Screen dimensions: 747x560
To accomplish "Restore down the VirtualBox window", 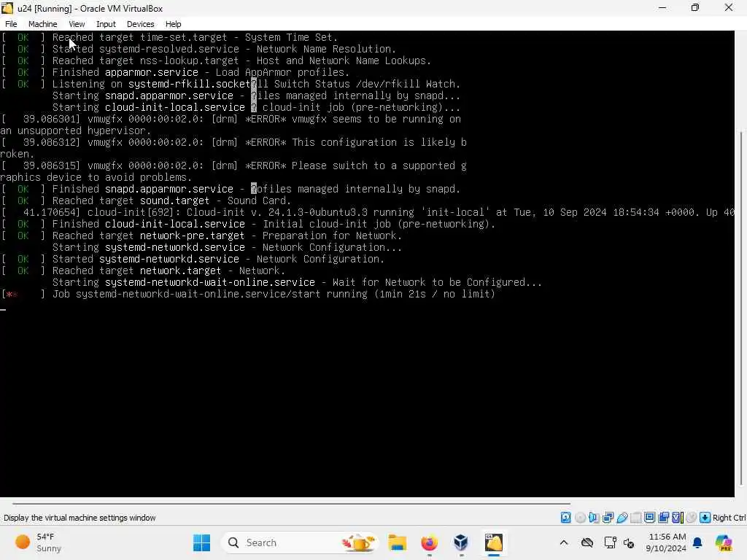I will 695,8.
